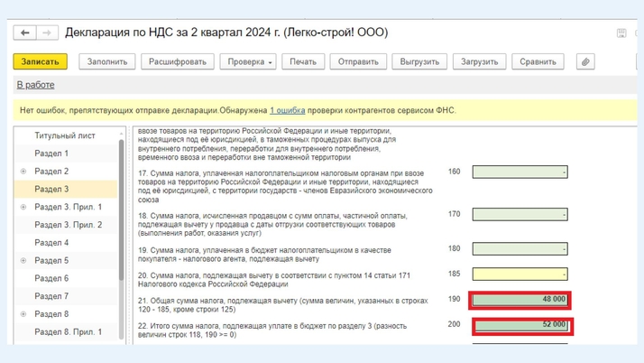Click the line 19 description text
Image resolution: width=644 pixels, height=363 pixels.
pyautogui.click(x=264, y=255)
